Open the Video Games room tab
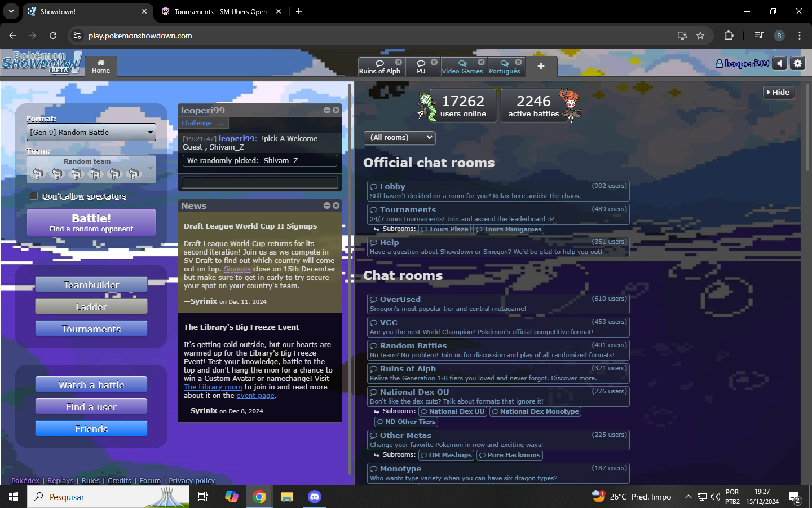The image size is (812, 508). pos(462,67)
